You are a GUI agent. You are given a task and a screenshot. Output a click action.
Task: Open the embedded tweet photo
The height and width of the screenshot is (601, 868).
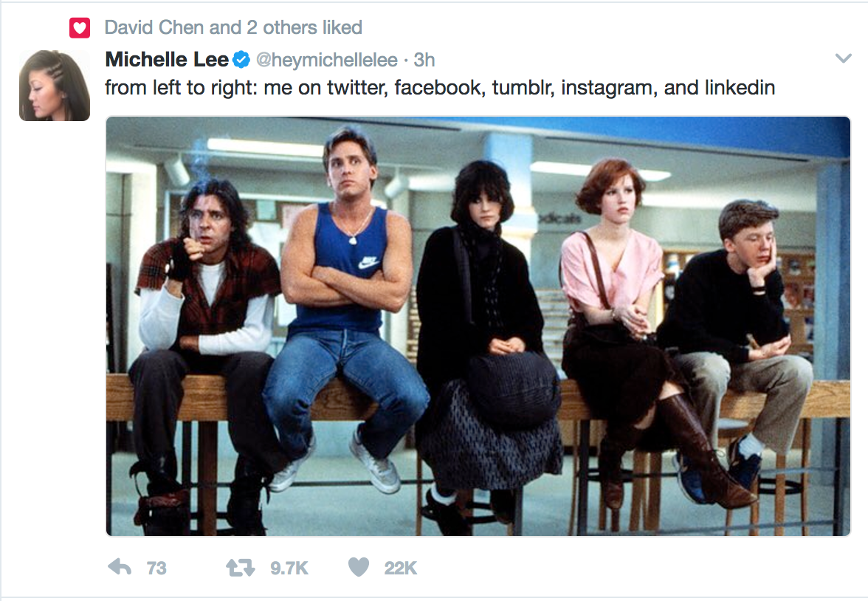point(478,326)
